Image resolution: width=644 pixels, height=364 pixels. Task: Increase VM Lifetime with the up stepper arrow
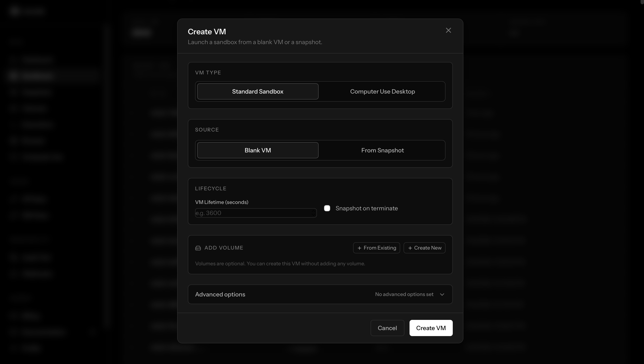coord(313,211)
